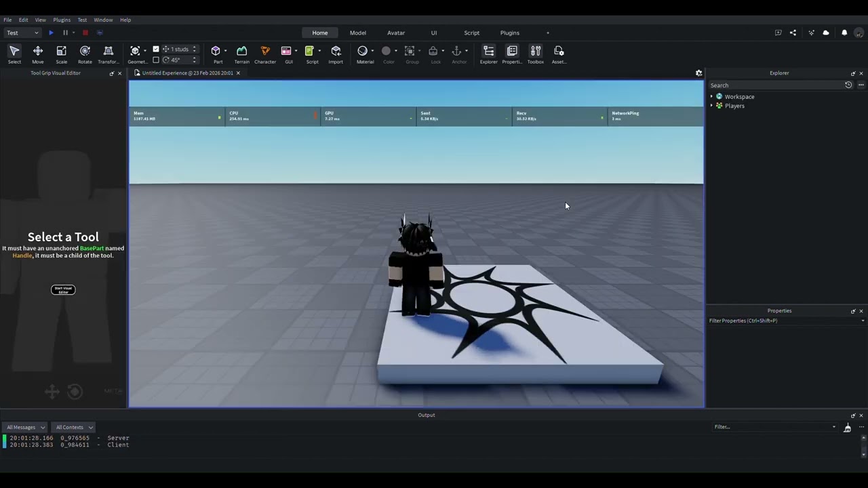This screenshot has height=488, width=868.
Task: Open the Part dropdown arrow
Action: 225,51
